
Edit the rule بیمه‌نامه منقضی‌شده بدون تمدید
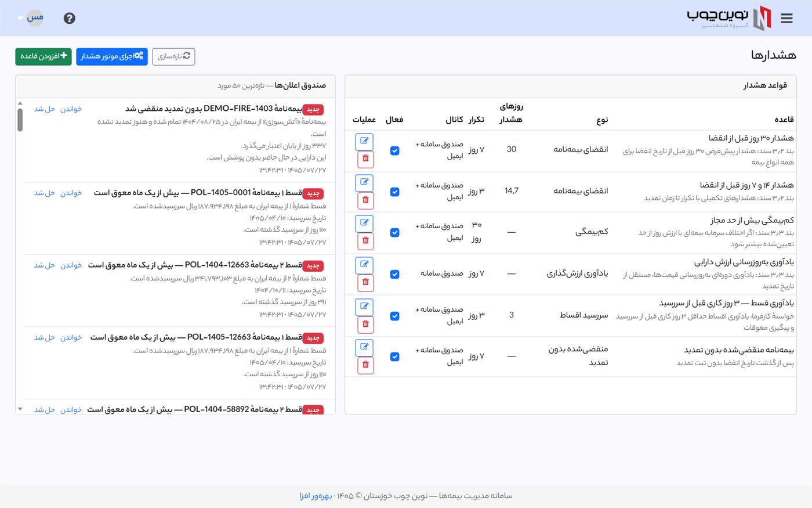[x=364, y=347]
